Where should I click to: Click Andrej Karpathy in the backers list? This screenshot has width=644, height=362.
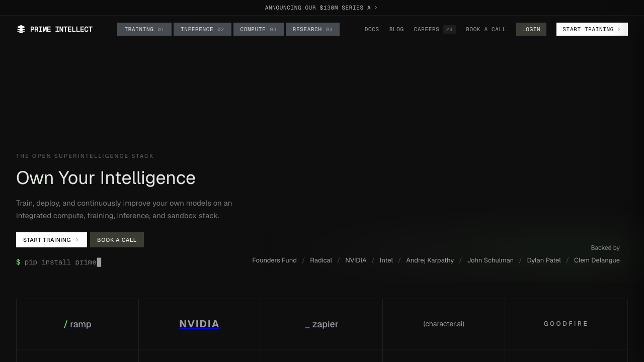click(430, 260)
